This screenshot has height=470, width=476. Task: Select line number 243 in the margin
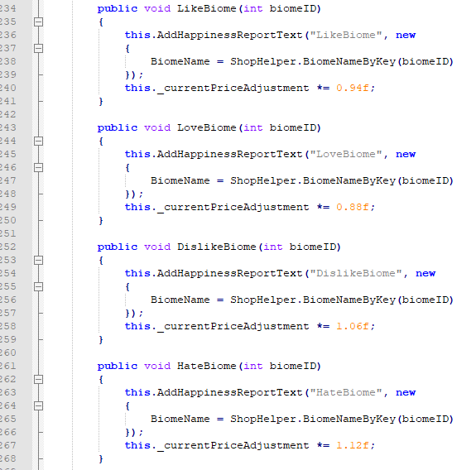click(8, 127)
